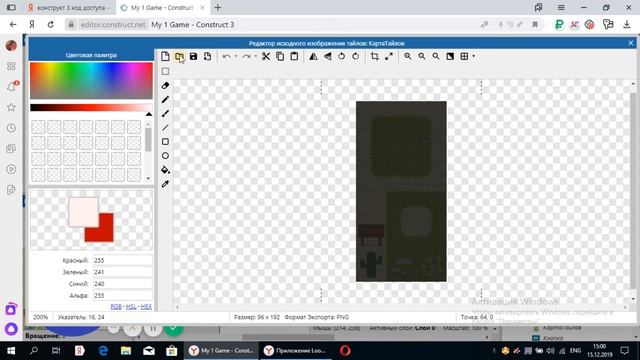Reset zoom with third magnifier icon
Screen dimensions: 640x360
coord(436,56)
